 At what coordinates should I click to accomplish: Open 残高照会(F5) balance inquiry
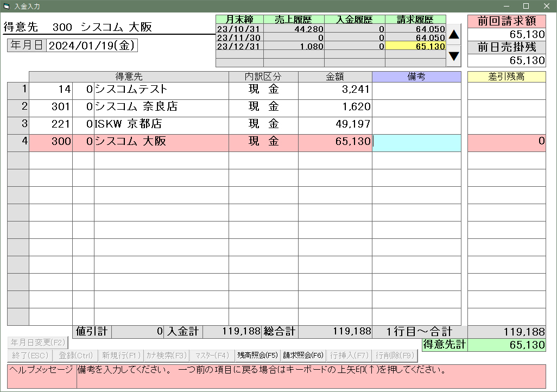pos(257,356)
